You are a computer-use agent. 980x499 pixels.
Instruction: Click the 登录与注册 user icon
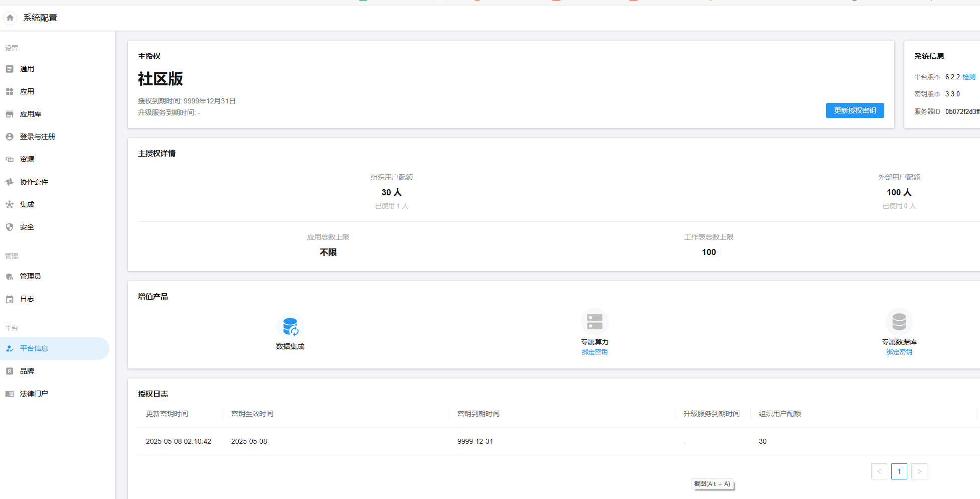click(x=10, y=137)
